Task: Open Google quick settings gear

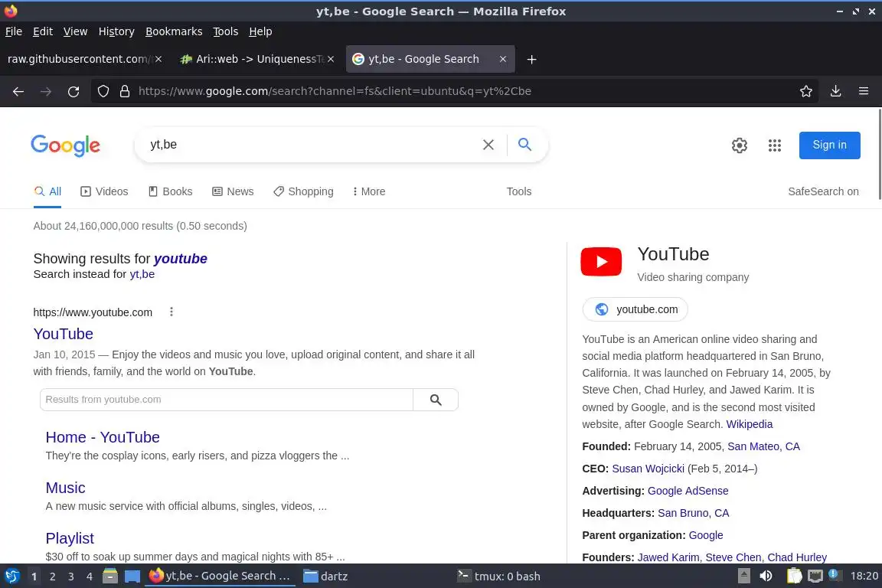Action: 739,145
